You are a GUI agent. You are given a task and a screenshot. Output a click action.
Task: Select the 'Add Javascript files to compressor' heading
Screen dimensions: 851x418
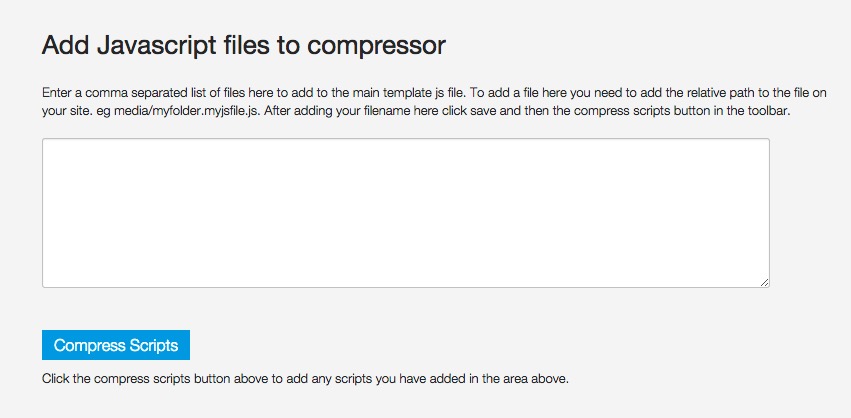[x=244, y=46]
